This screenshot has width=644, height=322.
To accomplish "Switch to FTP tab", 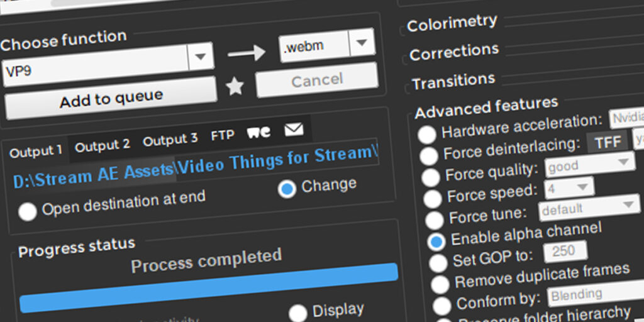I will 223,135.
